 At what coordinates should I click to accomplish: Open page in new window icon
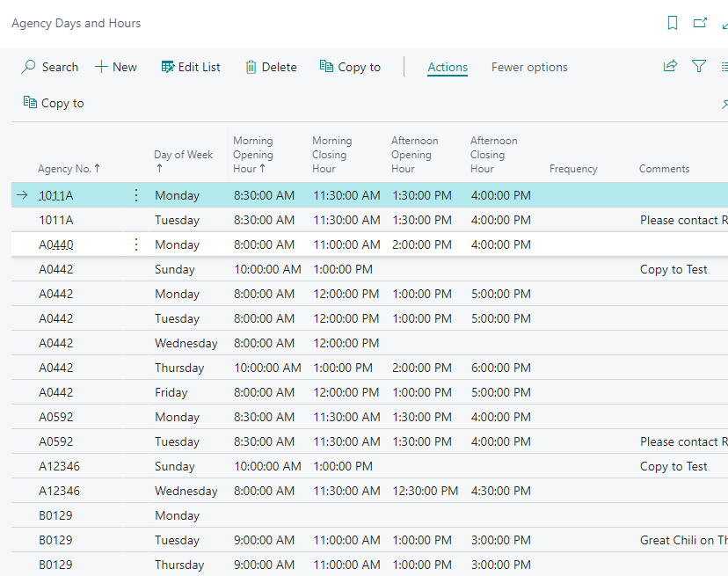700,24
